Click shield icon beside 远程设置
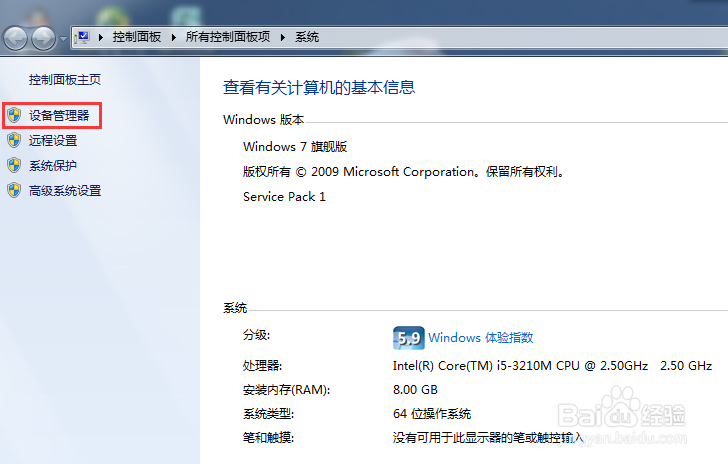728x464 pixels. click(14, 140)
